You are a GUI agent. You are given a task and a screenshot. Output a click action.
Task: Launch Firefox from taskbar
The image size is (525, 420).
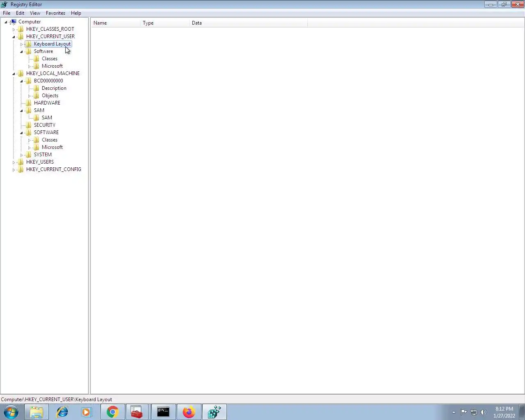(189, 412)
